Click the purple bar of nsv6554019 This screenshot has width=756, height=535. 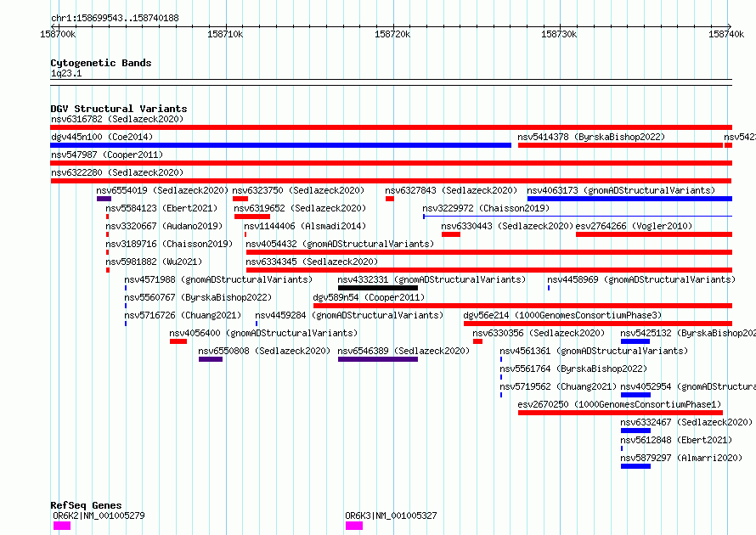(104, 199)
